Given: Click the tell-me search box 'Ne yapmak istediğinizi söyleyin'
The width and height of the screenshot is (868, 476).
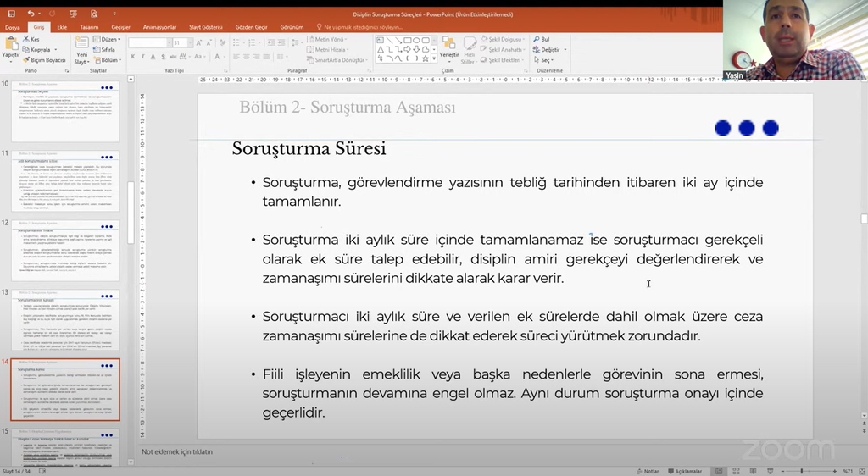Looking at the screenshot, I should point(359,27).
